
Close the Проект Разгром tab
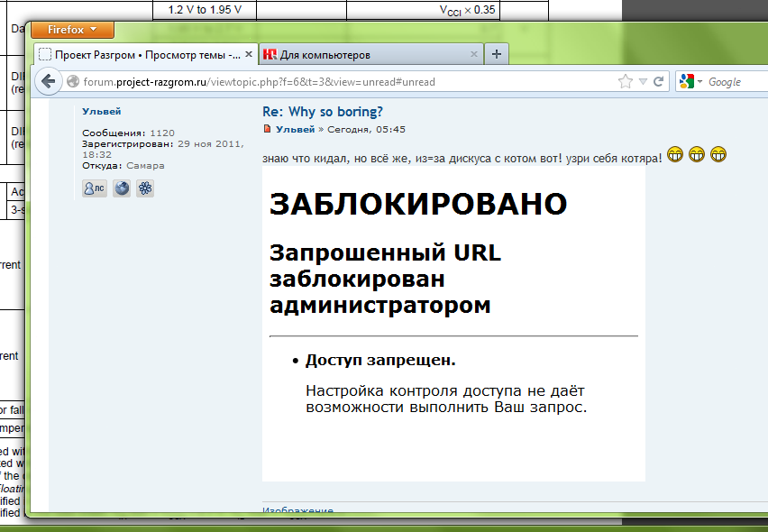tap(249, 54)
